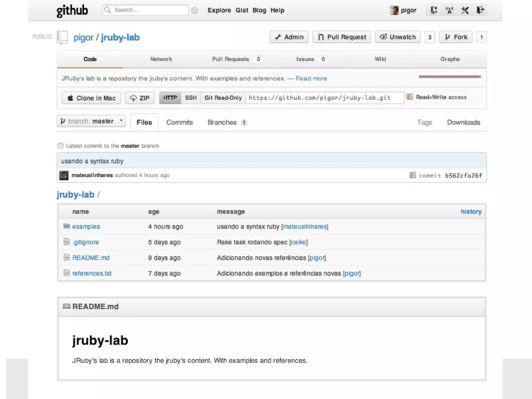Screen dimensions: 532x399
Task: Switch to the Network tab
Action: (161, 59)
